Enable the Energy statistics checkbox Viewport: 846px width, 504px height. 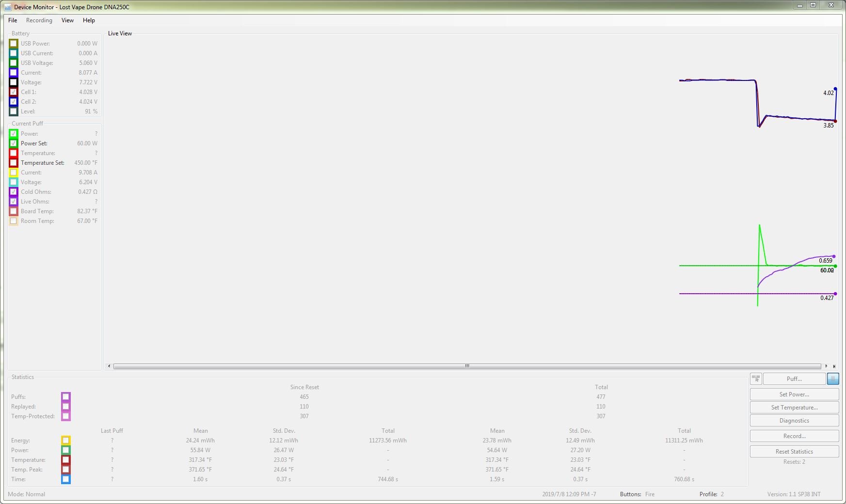66,441
